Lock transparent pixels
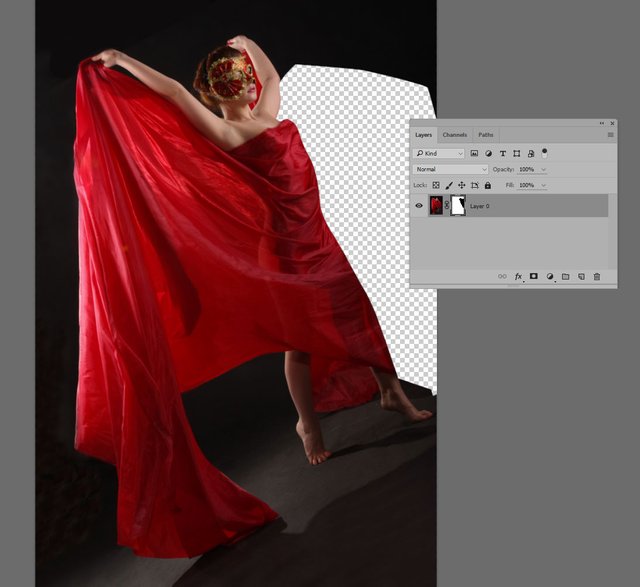The width and height of the screenshot is (640, 587). [436, 185]
